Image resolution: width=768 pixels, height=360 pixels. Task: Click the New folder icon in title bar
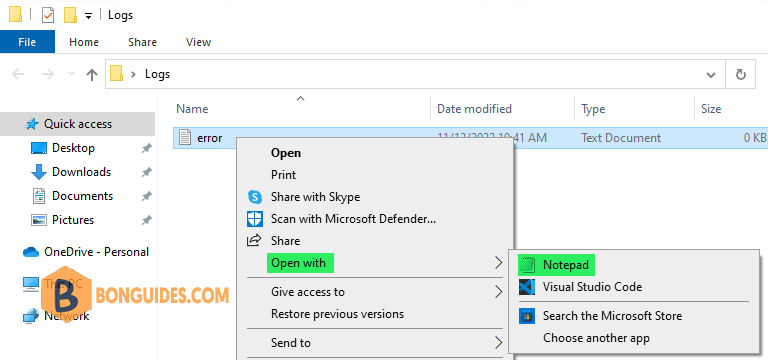(x=71, y=15)
